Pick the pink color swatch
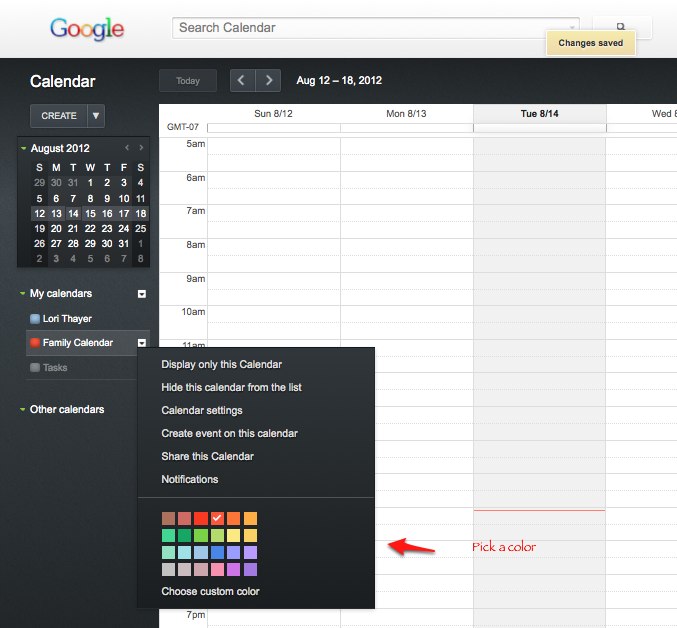The width and height of the screenshot is (677, 628). click(x=217, y=569)
